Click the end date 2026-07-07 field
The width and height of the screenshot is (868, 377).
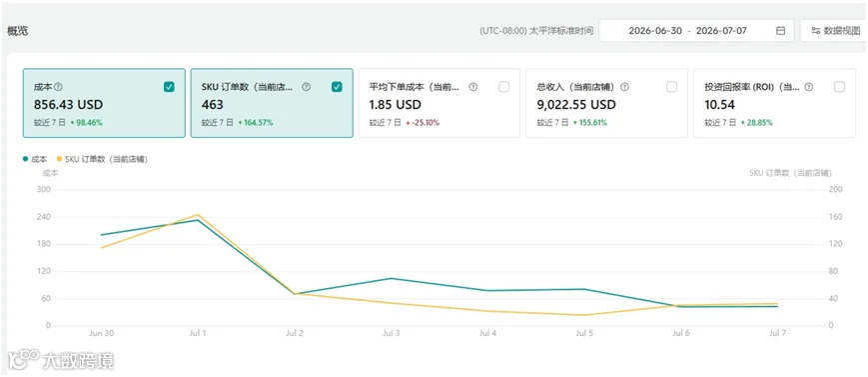point(721,31)
